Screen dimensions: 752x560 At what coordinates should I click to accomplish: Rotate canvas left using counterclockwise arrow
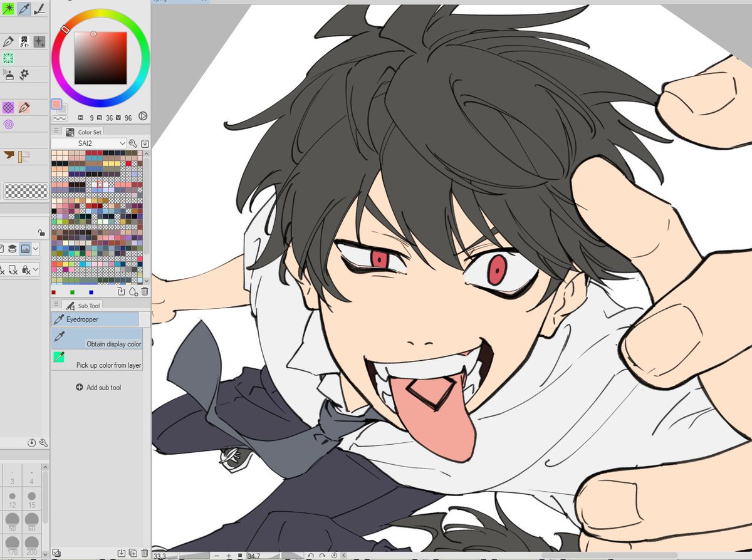tap(310, 555)
